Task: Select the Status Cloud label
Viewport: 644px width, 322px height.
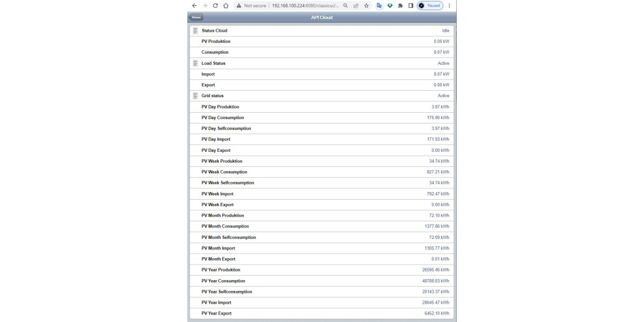Action: point(215,31)
